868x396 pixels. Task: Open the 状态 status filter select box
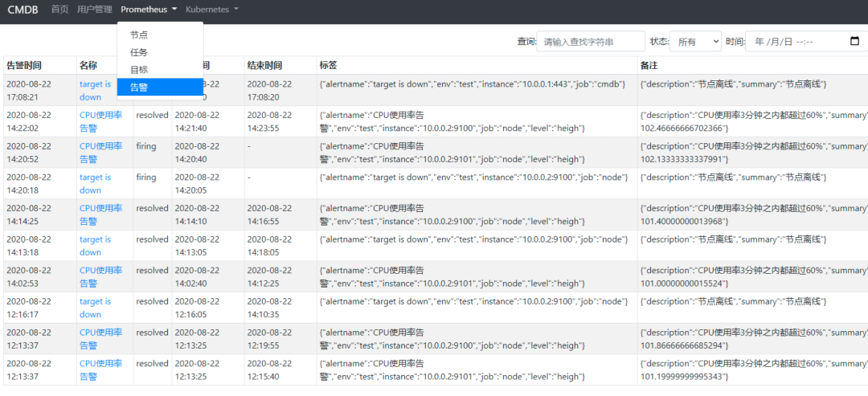tap(695, 42)
